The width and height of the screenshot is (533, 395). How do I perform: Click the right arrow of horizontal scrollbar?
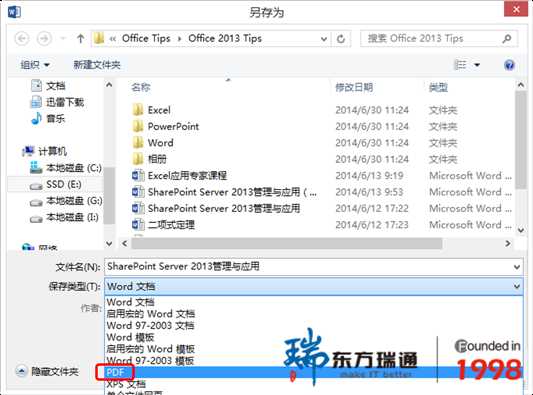[x=508, y=243]
